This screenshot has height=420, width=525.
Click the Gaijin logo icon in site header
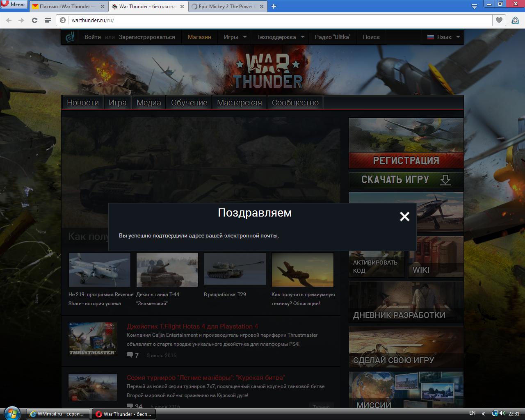coord(70,37)
